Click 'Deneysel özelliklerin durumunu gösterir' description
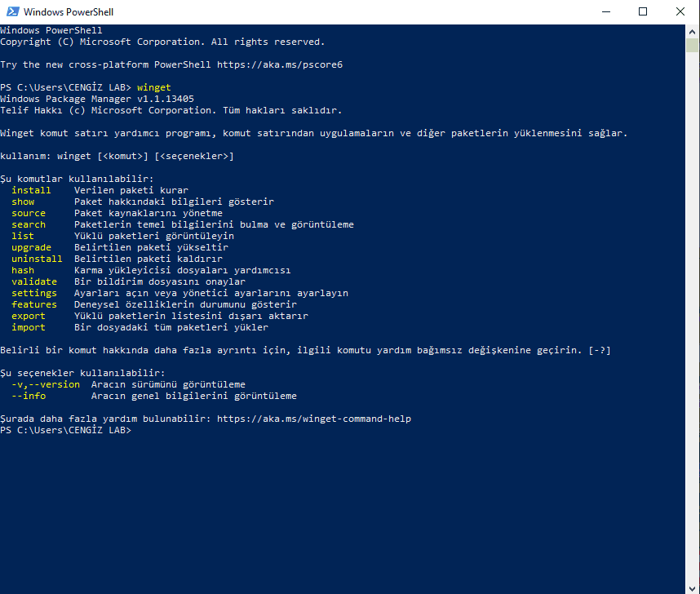 (x=185, y=304)
